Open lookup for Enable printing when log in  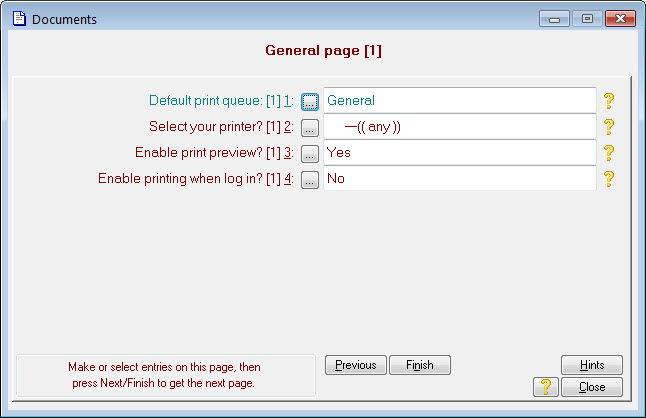click(310, 180)
